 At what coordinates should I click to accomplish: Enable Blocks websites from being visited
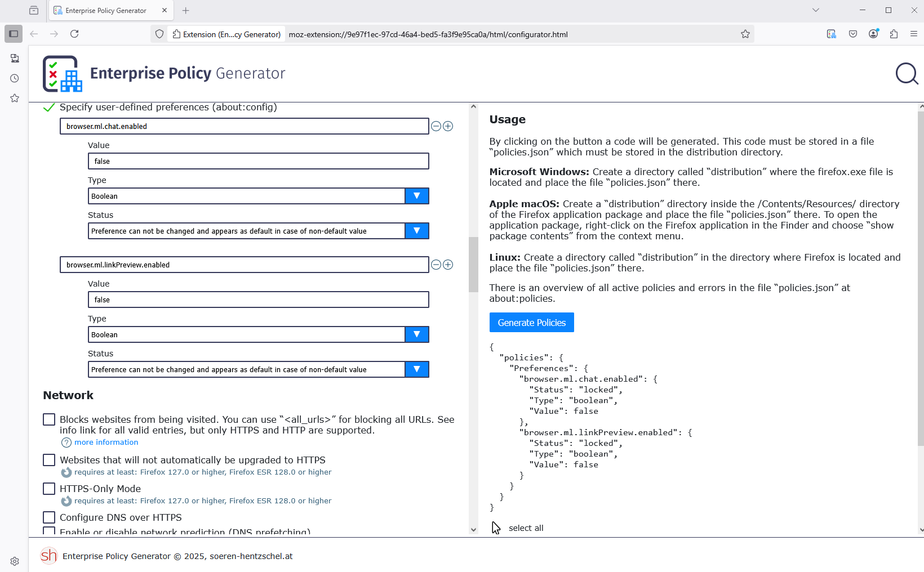(x=49, y=419)
